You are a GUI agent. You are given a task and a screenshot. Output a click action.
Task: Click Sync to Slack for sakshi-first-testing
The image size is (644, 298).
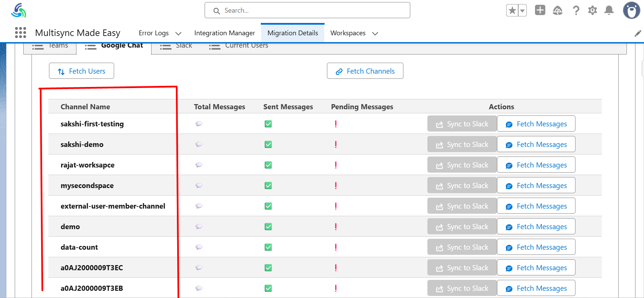[x=462, y=124]
